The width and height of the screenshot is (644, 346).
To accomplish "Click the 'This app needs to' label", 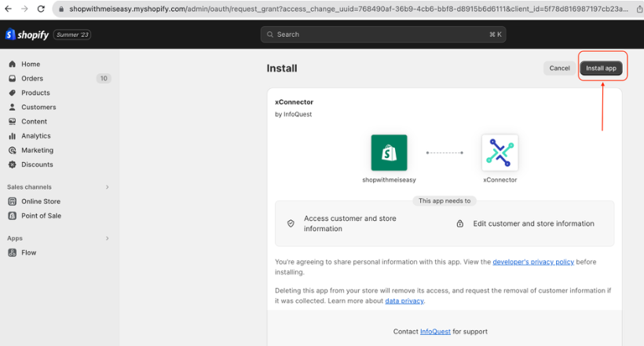I will (445, 201).
